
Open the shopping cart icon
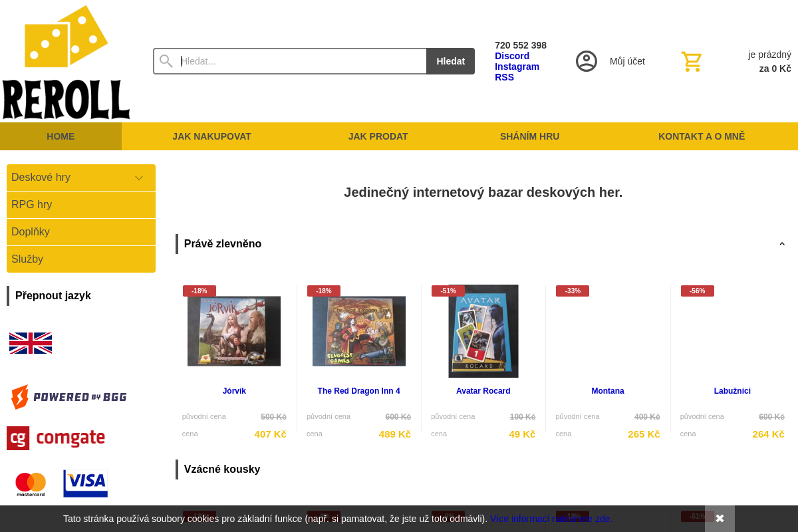pyautogui.click(x=692, y=61)
